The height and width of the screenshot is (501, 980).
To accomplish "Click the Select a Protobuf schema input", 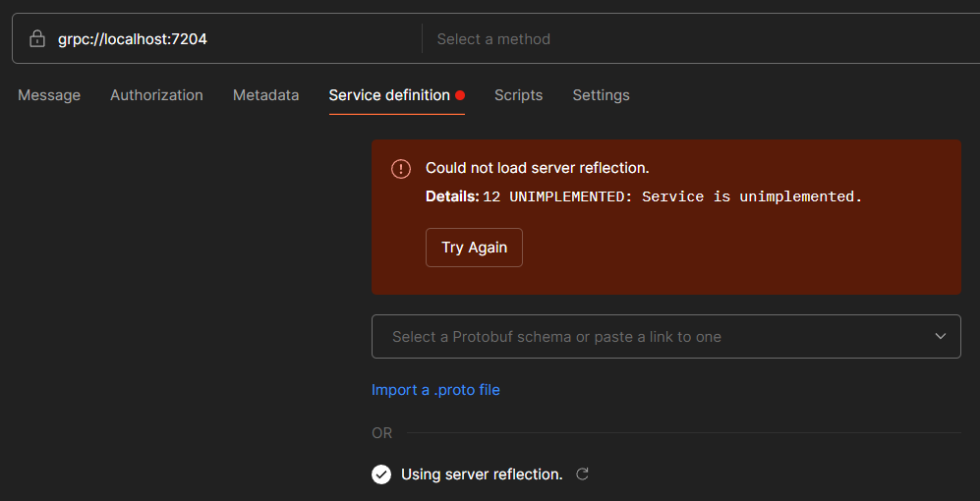I will (x=649, y=337).
